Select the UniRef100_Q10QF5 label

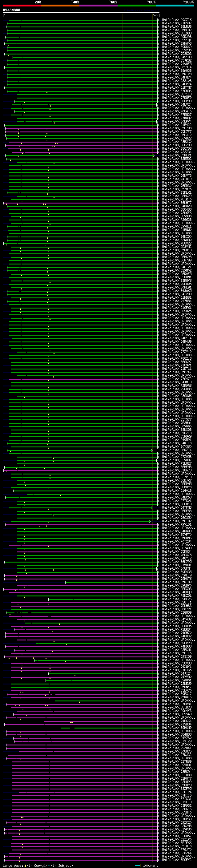click(176, 64)
